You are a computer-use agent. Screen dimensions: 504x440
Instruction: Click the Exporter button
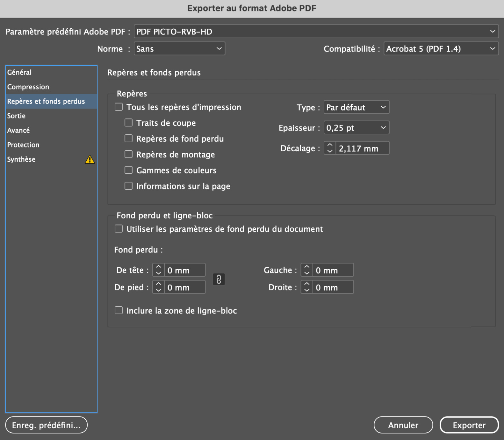469,425
